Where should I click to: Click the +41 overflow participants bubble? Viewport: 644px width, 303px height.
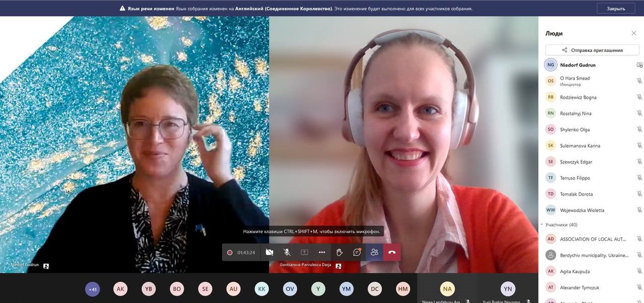tap(92, 289)
